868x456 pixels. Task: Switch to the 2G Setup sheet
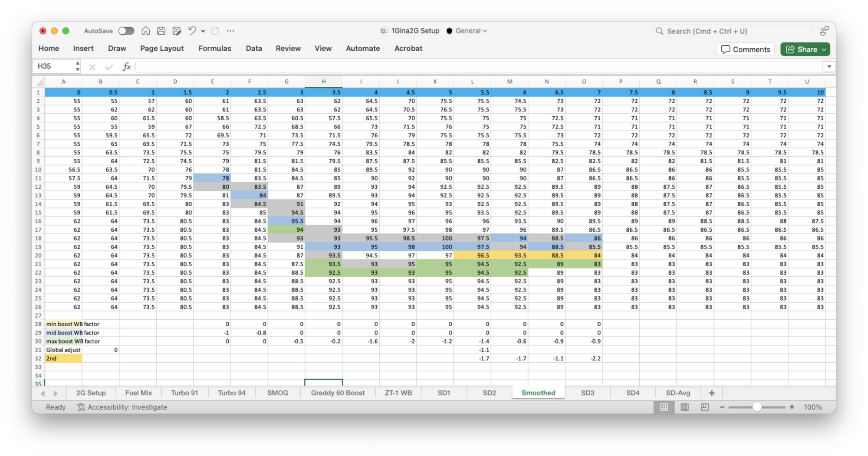coord(91,393)
